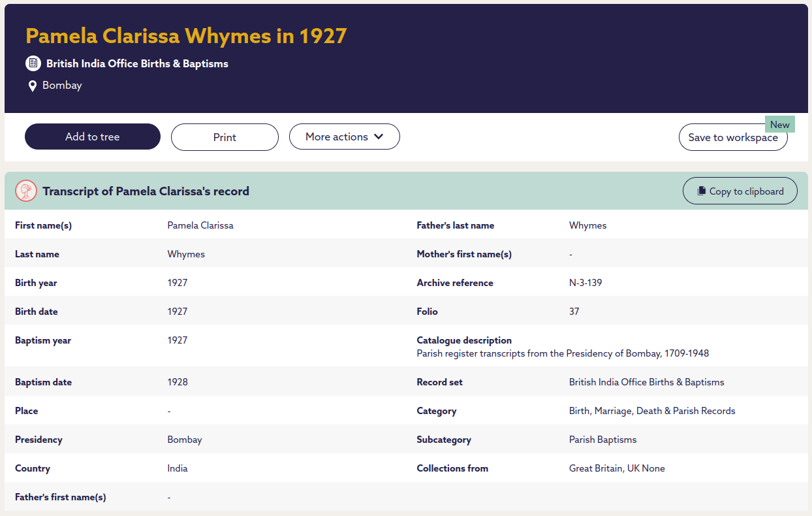
Task: Open British India Office Births & Baptisms header link
Action: click(137, 64)
